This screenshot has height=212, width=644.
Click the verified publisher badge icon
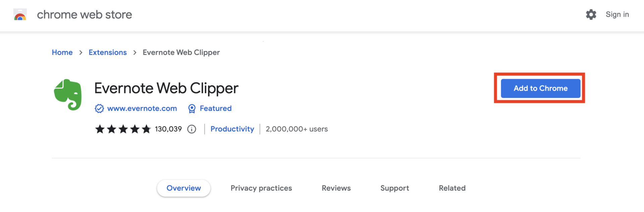[x=99, y=109]
